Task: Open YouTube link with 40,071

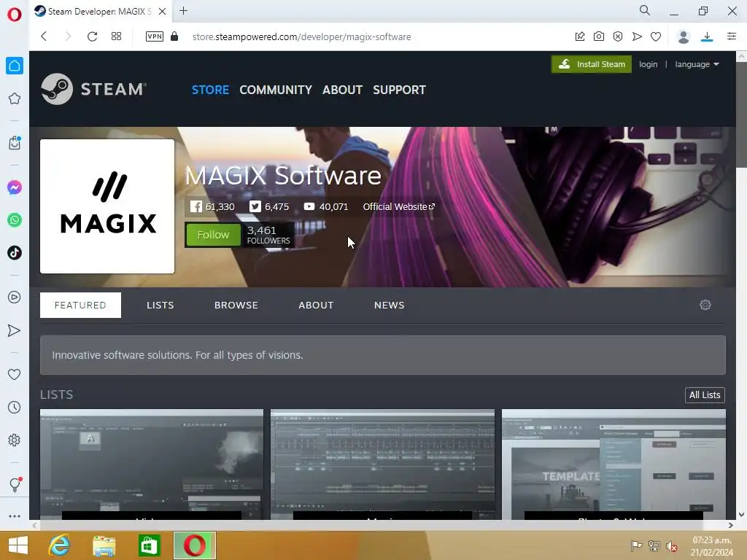Action: click(326, 206)
